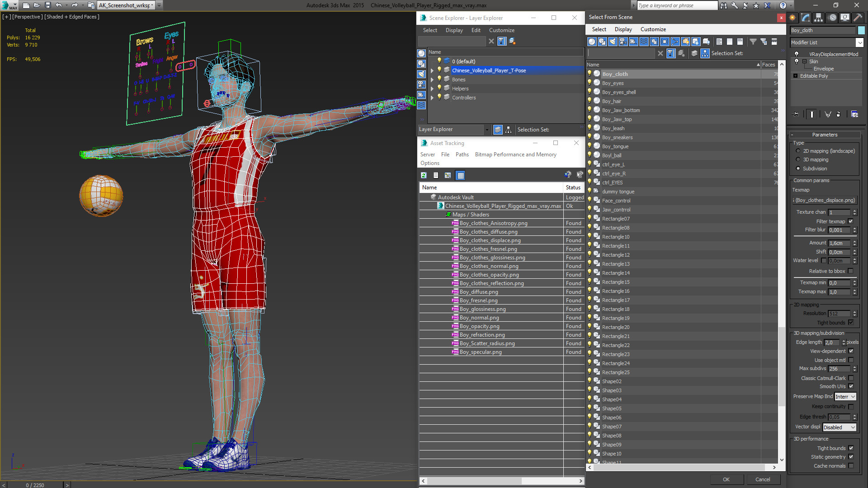Viewport: 868px width, 488px height.
Task: Click binoculars search icon in title bar
Action: 724,5
